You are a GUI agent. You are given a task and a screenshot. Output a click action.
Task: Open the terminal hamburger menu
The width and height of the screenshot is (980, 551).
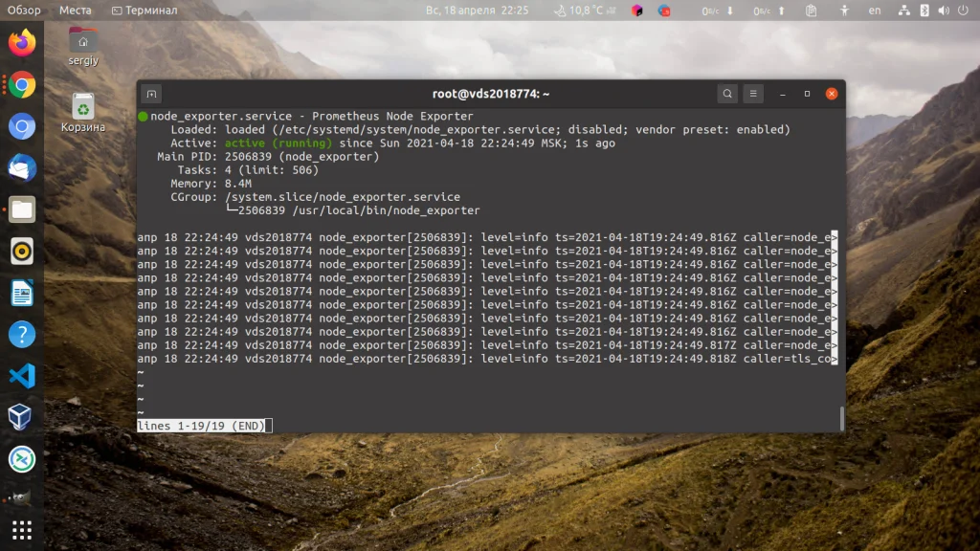point(753,94)
